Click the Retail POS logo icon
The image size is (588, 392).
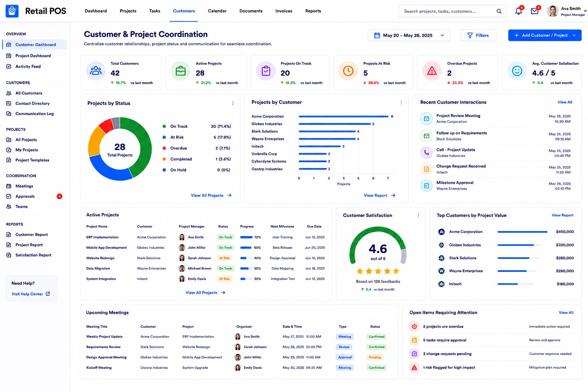click(12, 11)
